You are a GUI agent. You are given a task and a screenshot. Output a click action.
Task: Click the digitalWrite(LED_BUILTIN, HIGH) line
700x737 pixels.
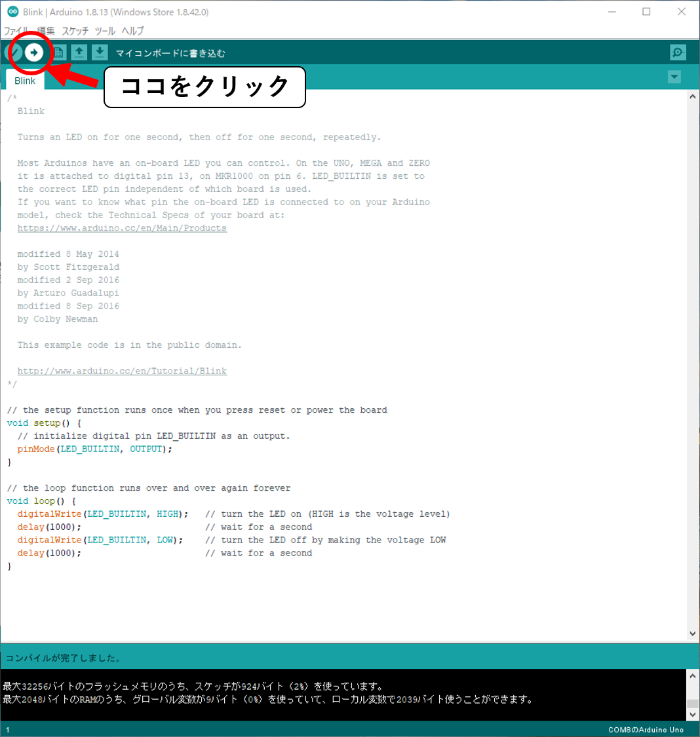(x=102, y=514)
